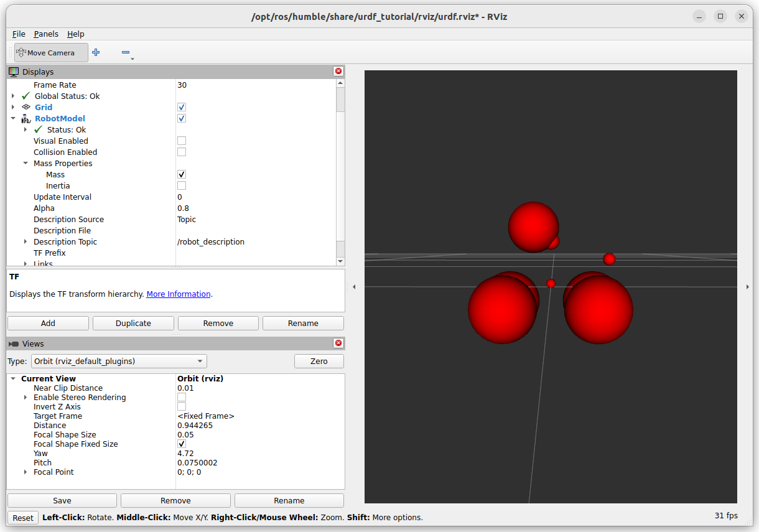Click the Displays panel vertical scrollbar
Image resolution: width=759 pixels, height=532 pixels.
point(340,100)
